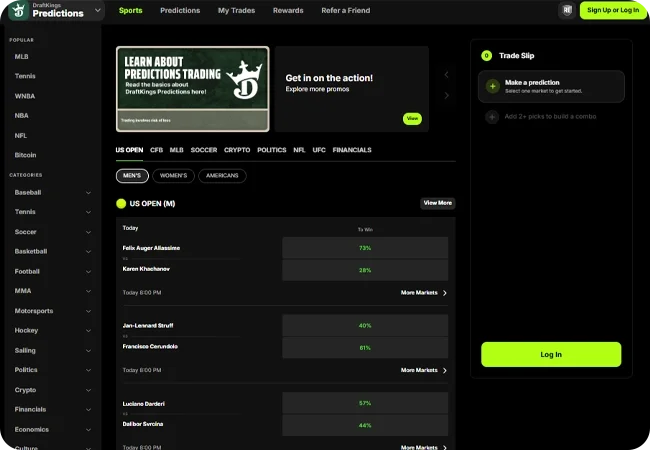Switch to the UFC tab
This screenshot has height=450, width=650.
tap(319, 150)
